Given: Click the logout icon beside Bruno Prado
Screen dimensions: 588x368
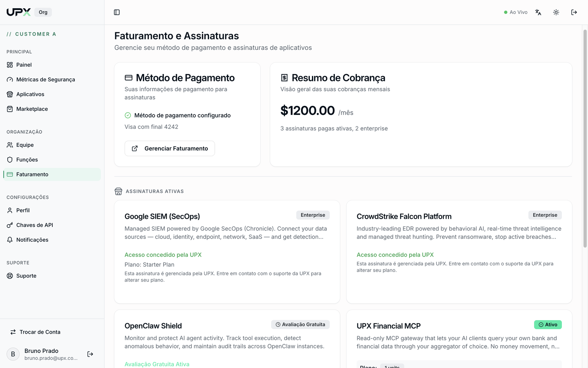Looking at the screenshot, I should tap(90, 354).
